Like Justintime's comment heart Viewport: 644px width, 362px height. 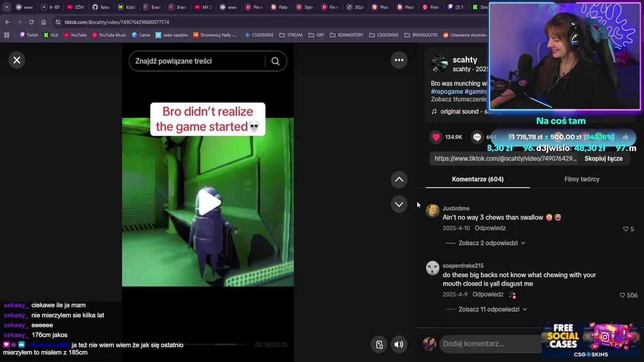coord(625,229)
